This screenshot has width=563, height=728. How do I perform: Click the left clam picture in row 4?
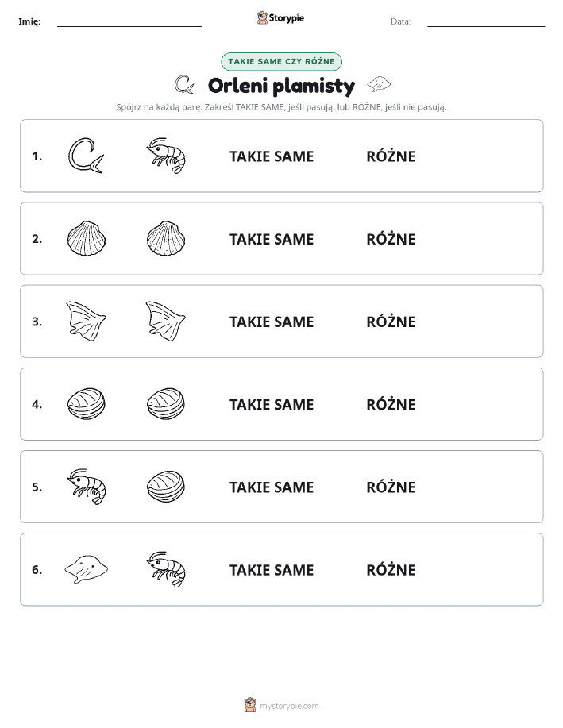87,404
